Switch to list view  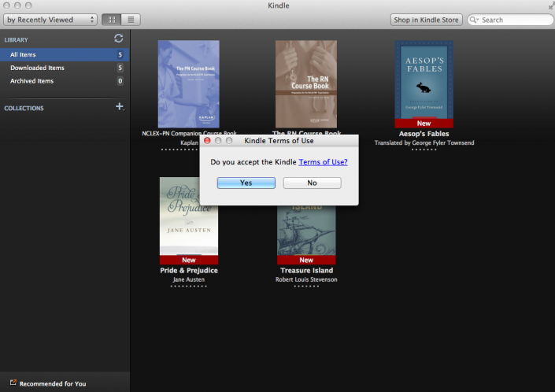(x=131, y=19)
